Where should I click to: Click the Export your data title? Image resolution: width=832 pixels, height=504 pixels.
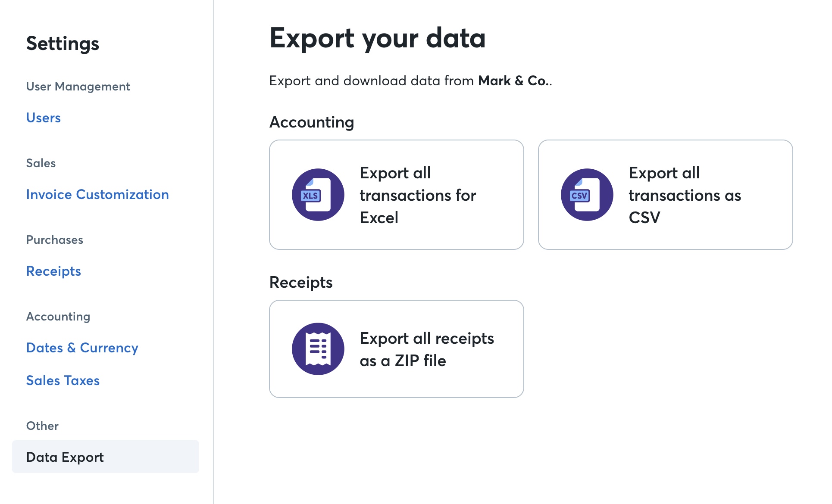click(378, 38)
